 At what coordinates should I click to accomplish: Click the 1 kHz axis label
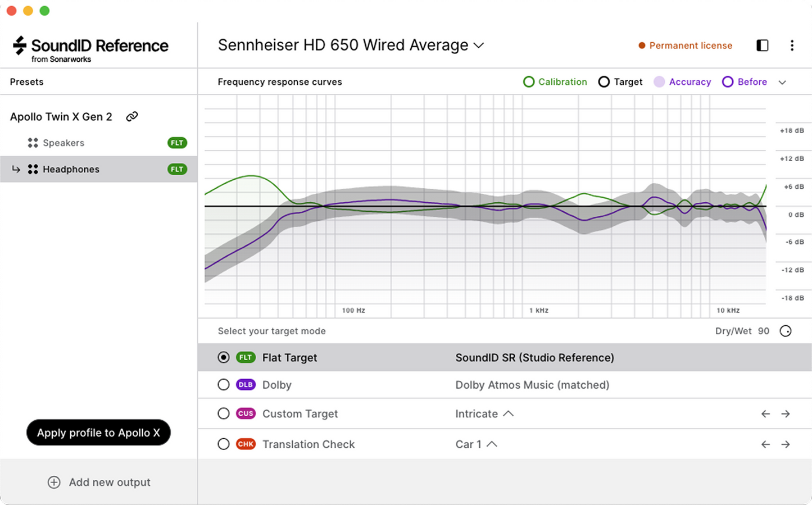[539, 310]
